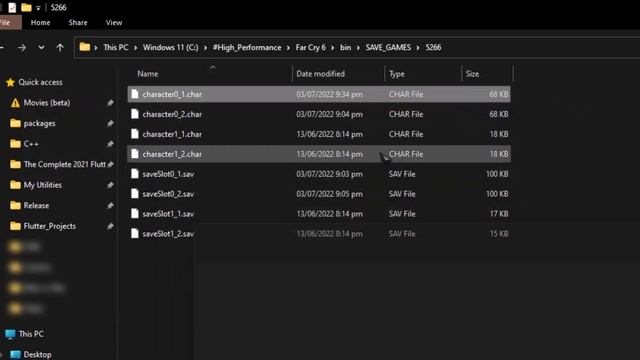Expand chevron after Windows 11 (C:) breadcrumb
This screenshot has width=640, height=360.
click(205, 48)
